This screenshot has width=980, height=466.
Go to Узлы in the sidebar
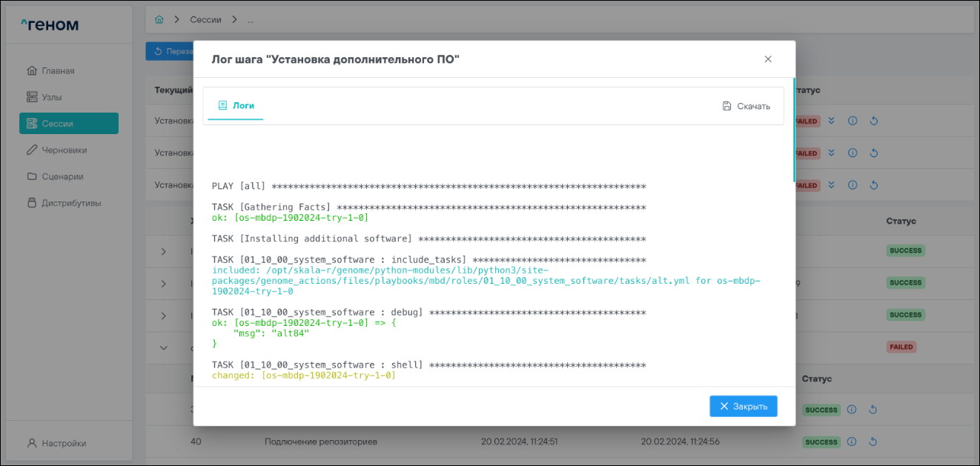[51, 97]
